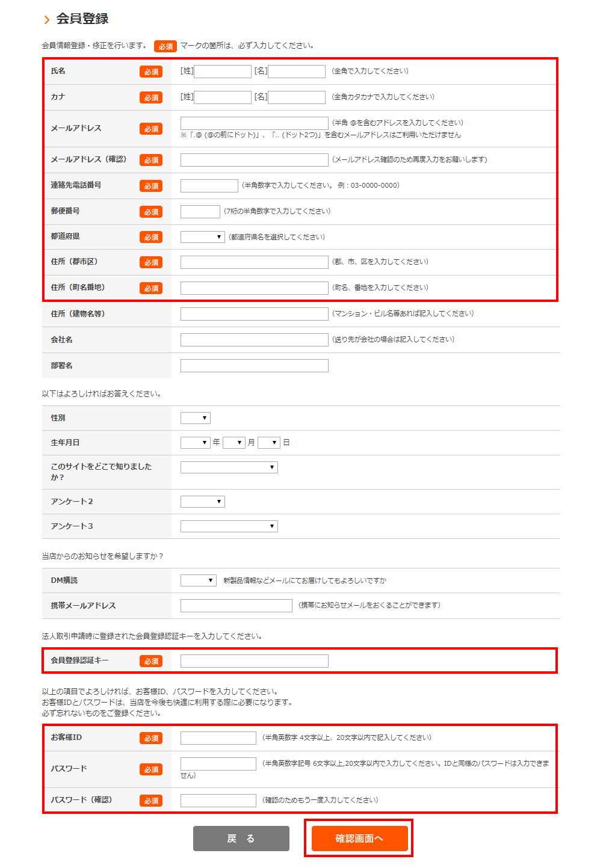Click the お客様ID input field
The height and width of the screenshot is (868, 603).
pos(218,738)
